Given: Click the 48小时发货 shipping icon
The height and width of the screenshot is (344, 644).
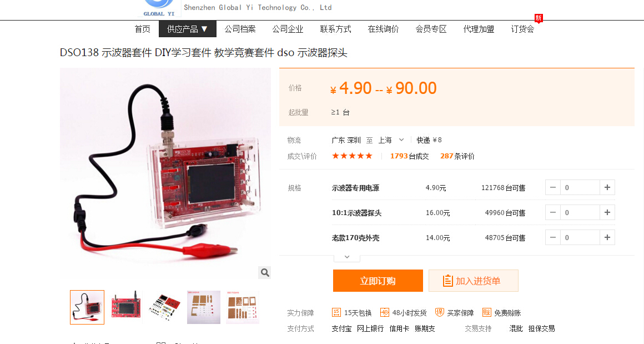Looking at the screenshot, I should coord(384,313).
